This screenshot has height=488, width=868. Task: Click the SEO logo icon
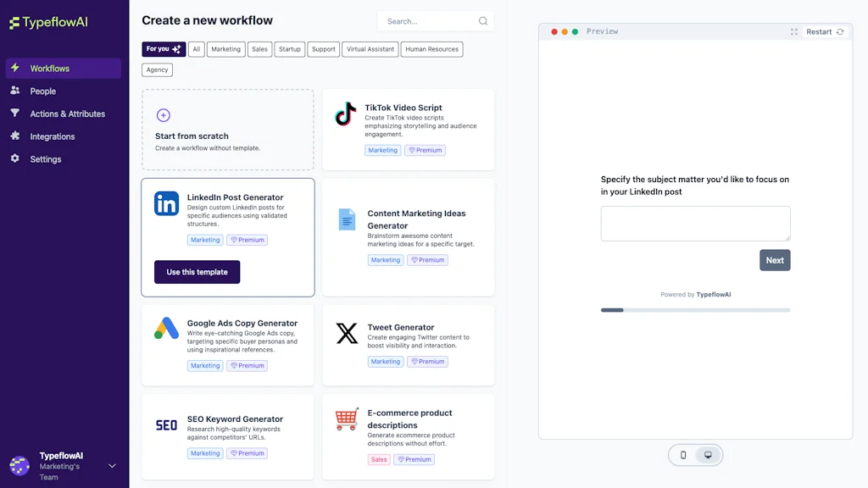click(x=167, y=425)
